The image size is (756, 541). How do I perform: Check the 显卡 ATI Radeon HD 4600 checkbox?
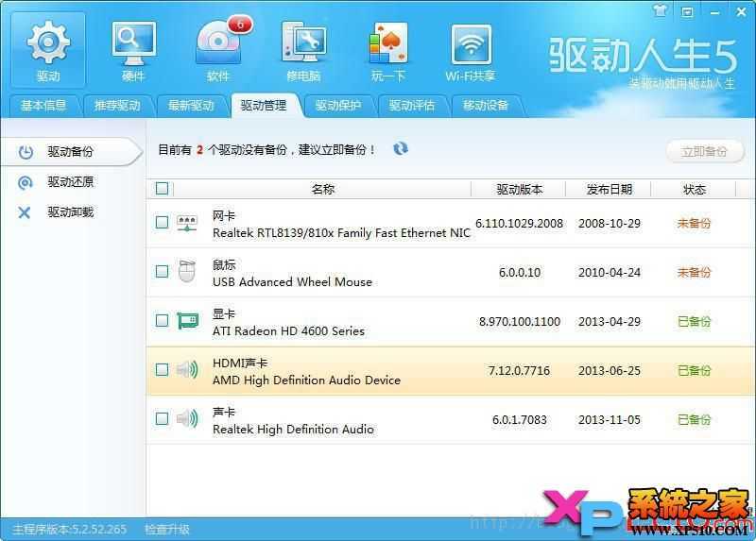[x=162, y=320]
